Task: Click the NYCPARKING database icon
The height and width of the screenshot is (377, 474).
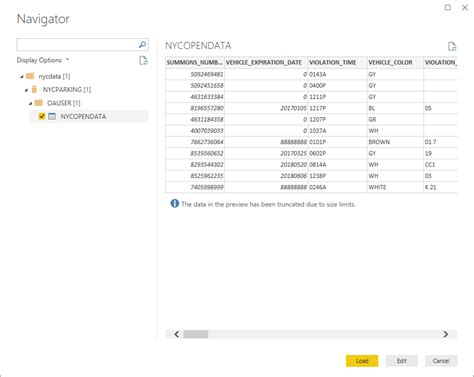Action: pyautogui.click(x=34, y=89)
